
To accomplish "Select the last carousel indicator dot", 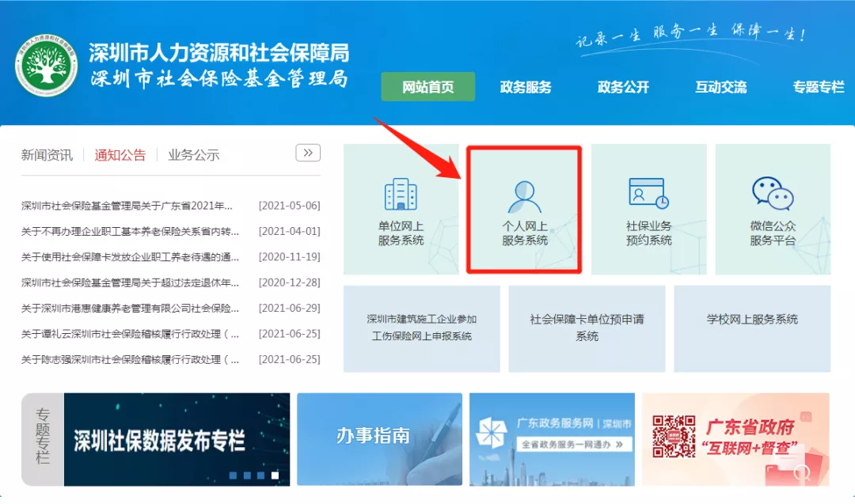I will (x=275, y=476).
